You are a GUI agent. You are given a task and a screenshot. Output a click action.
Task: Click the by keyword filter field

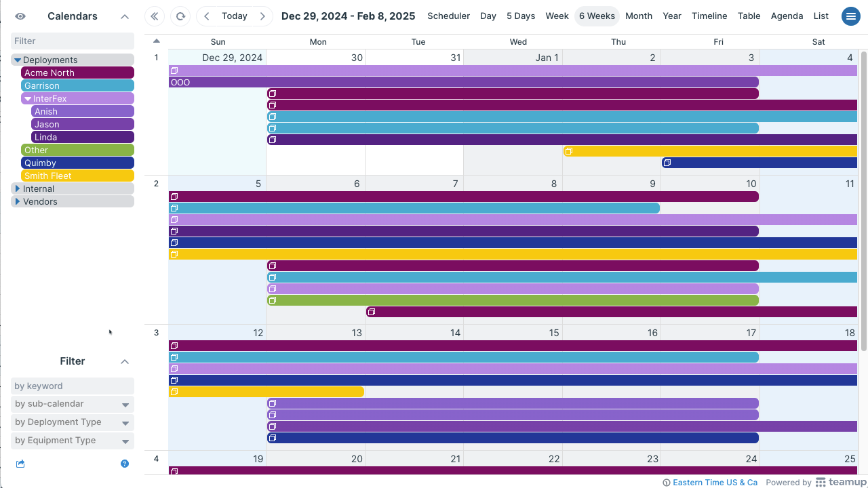(x=73, y=386)
